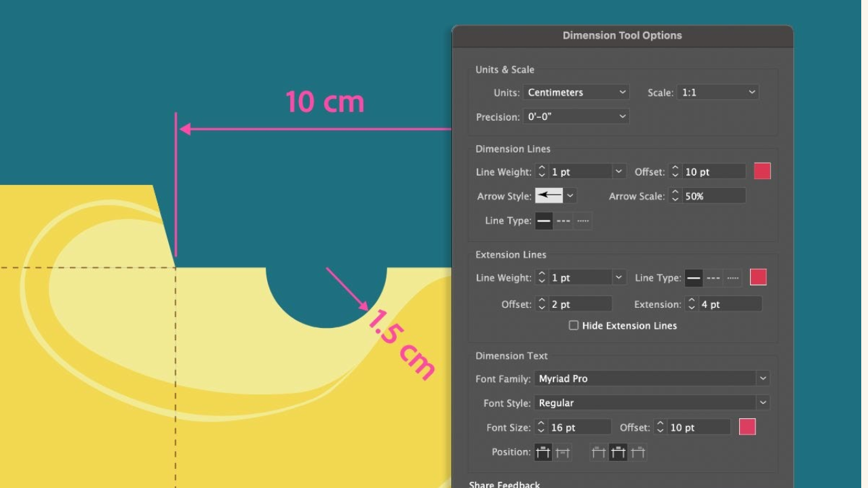Viewport: 868px width, 488px height.
Task: Expand the Scale dropdown set to 1:1
Action: click(717, 91)
